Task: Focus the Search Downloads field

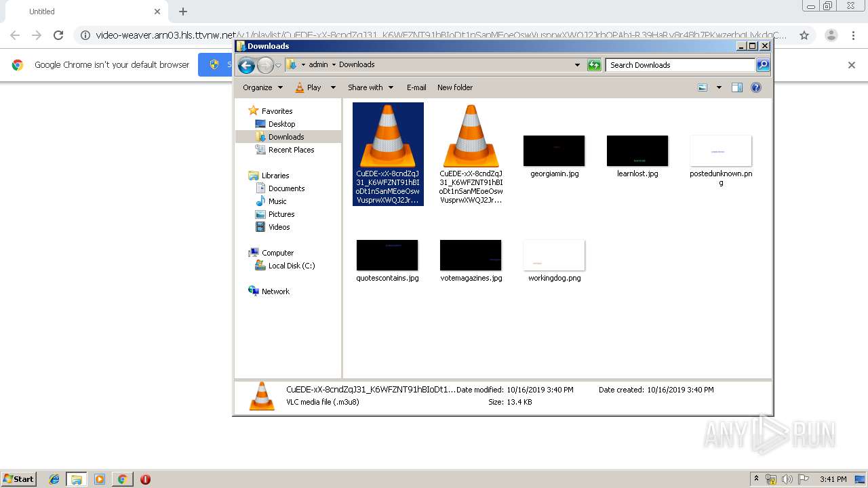Action: 681,65
